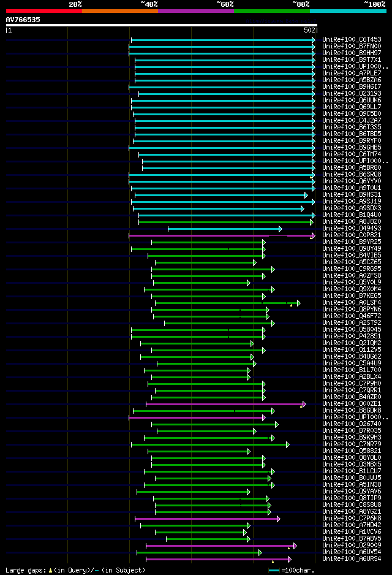392x575 pixels.
Task: Select subject label UniRef100_A7HD42
Action: point(352,525)
